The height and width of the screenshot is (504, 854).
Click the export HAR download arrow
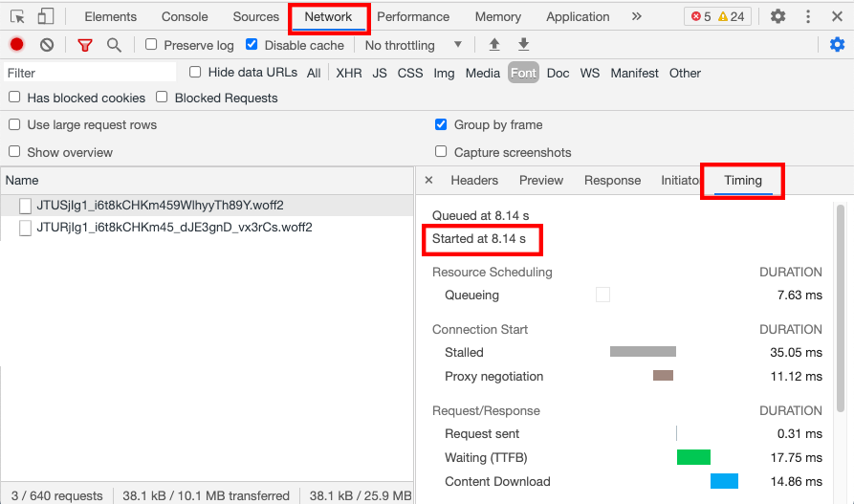pyautogui.click(x=523, y=45)
